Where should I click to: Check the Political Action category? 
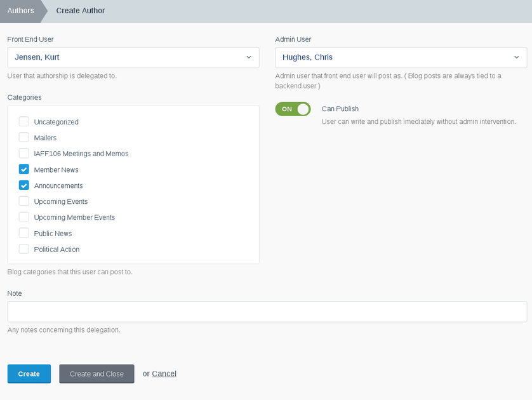[23, 249]
